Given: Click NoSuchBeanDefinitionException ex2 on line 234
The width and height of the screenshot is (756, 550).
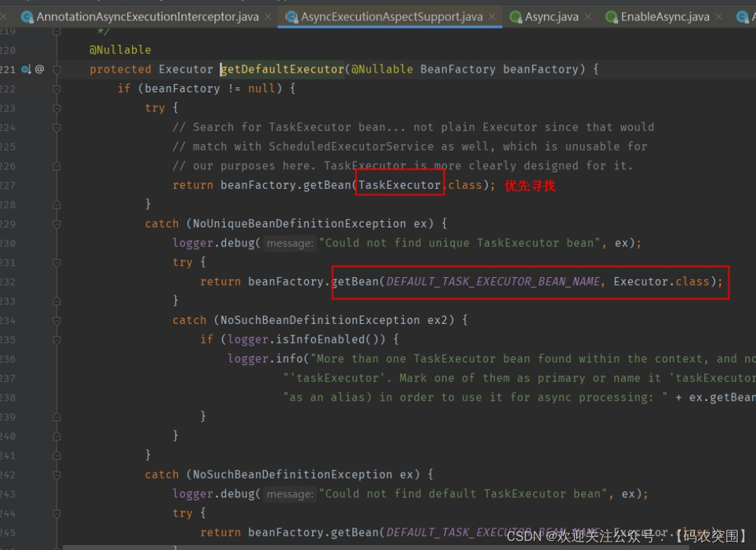Looking at the screenshot, I should [x=334, y=320].
